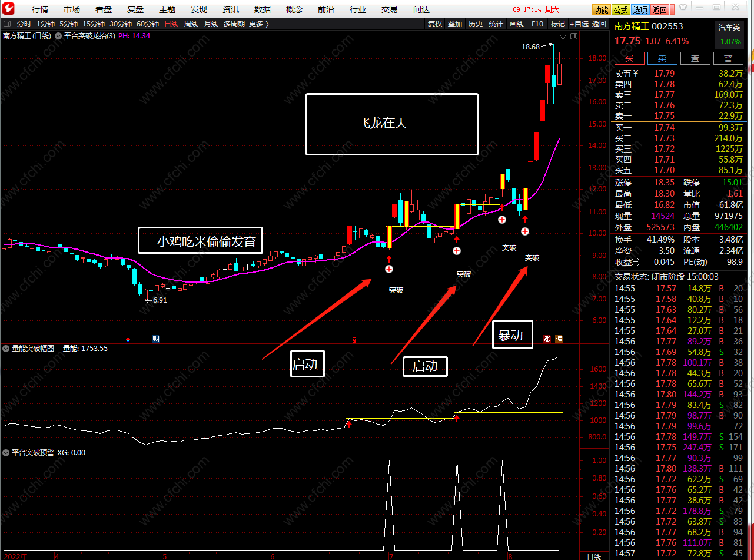The width and height of the screenshot is (754, 560).
Task: Click the 功能 button
Action: point(601,10)
